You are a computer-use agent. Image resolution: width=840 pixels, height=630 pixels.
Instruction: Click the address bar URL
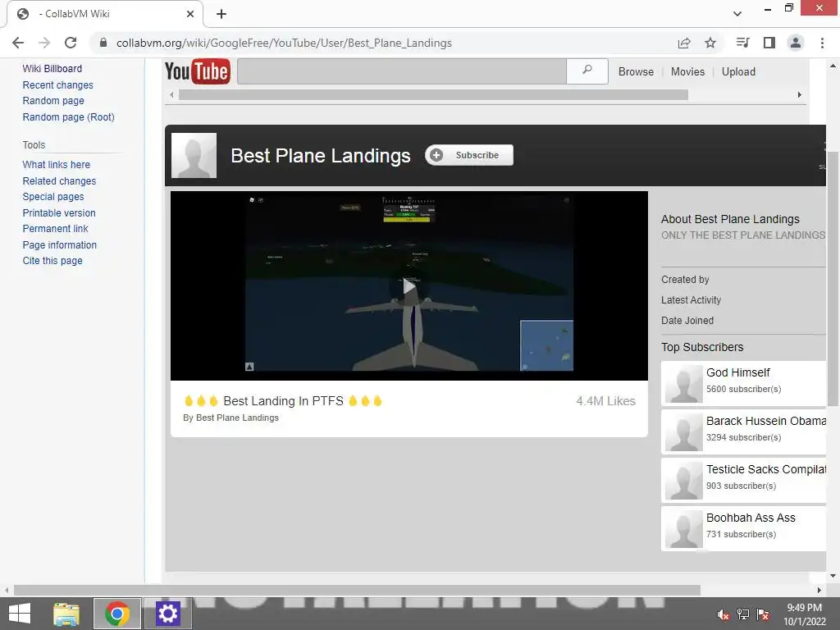click(284, 43)
